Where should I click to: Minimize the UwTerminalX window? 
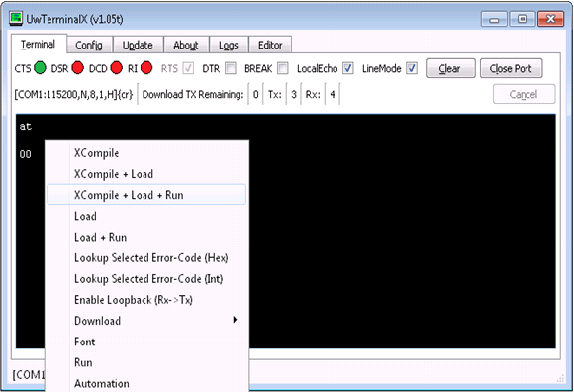(494, 19)
